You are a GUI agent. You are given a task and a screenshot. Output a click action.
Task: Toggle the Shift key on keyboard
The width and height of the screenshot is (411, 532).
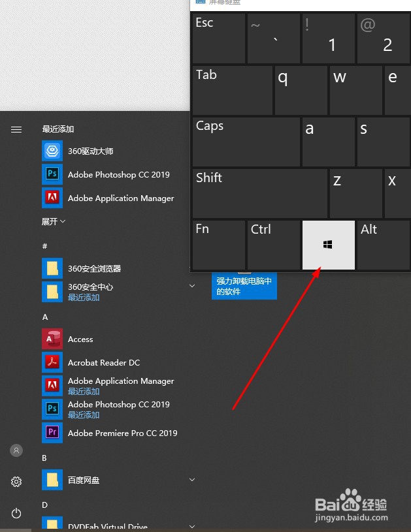tap(260, 193)
